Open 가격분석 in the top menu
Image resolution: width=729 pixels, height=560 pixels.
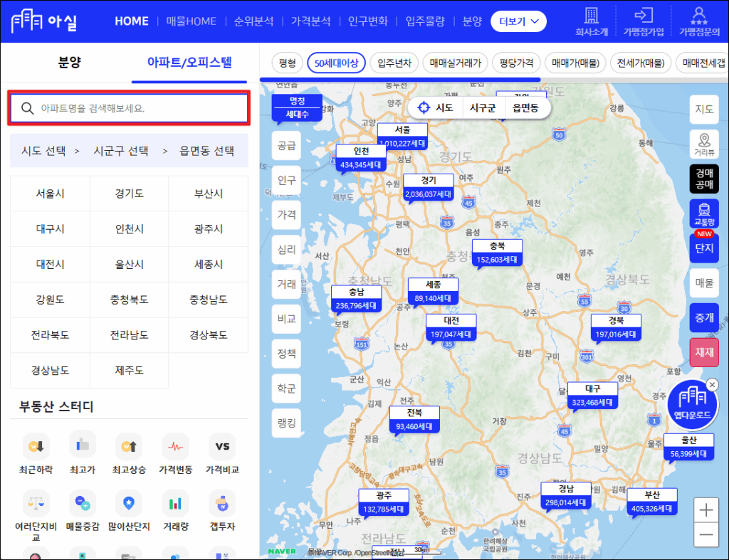310,21
